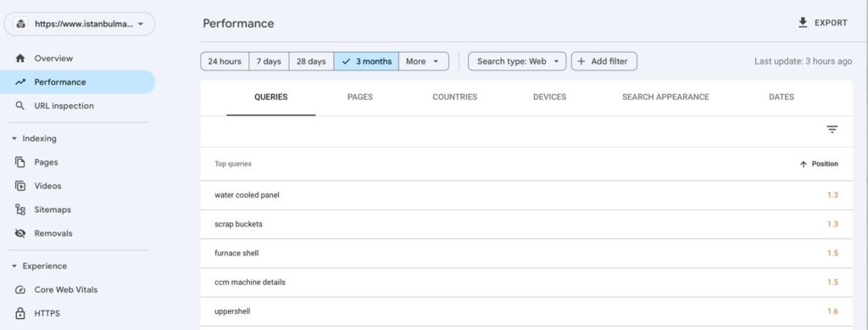Viewport: 868px width, 330px height.
Task: Open the More date range dropdown
Action: (423, 61)
